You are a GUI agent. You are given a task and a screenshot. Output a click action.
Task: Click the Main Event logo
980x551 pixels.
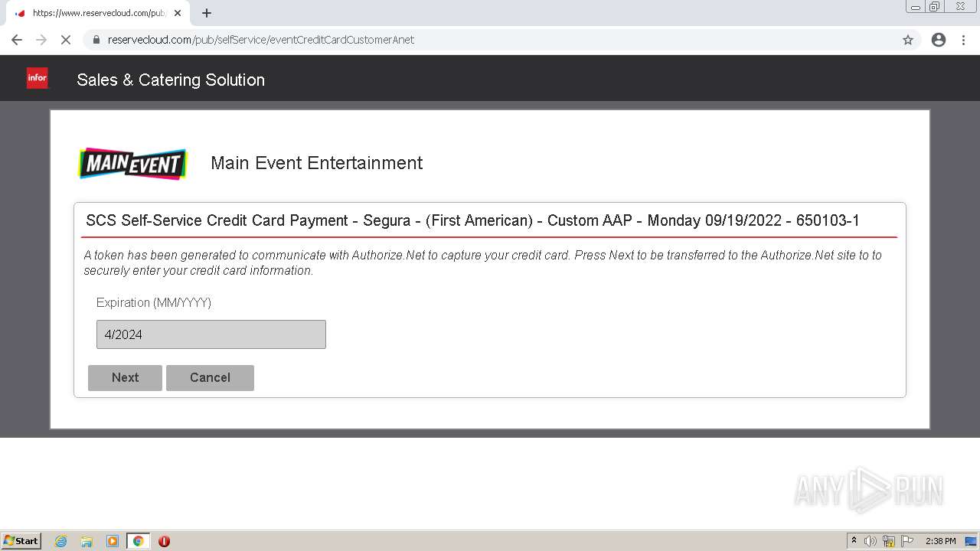[133, 164]
